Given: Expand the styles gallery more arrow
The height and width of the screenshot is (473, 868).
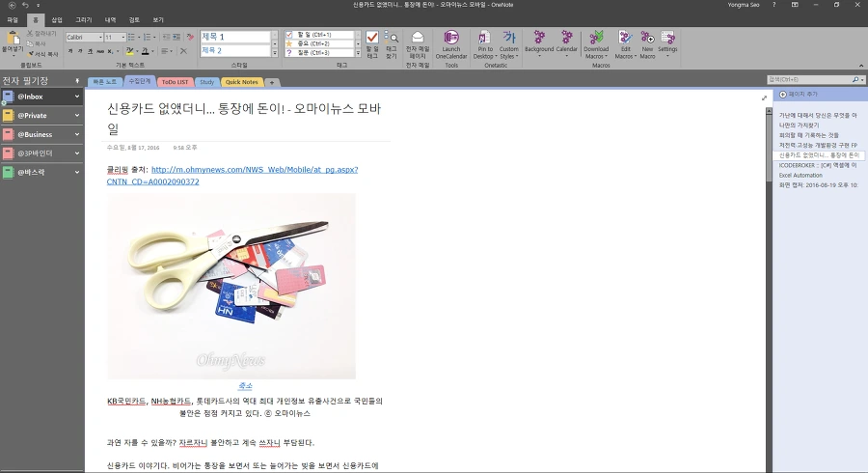Looking at the screenshot, I should click(x=275, y=53).
